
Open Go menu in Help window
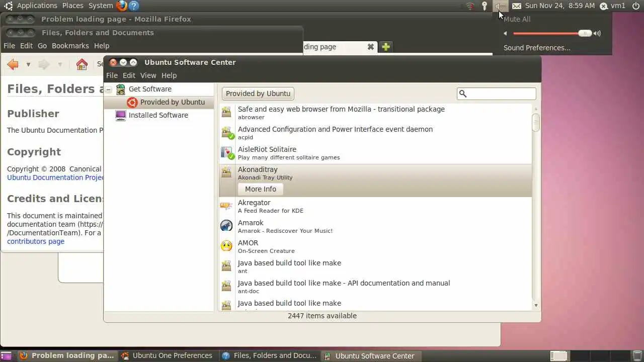coord(42,46)
